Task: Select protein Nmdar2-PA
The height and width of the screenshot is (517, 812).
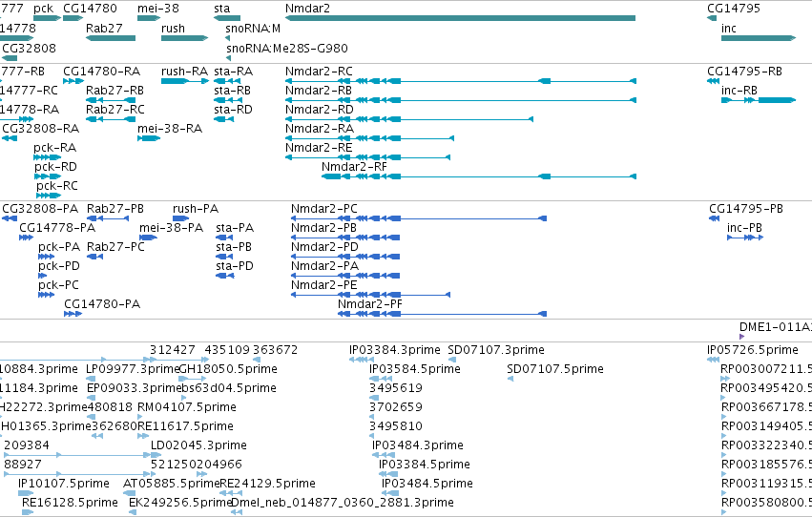Action: pyautogui.click(x=324, y=266)
